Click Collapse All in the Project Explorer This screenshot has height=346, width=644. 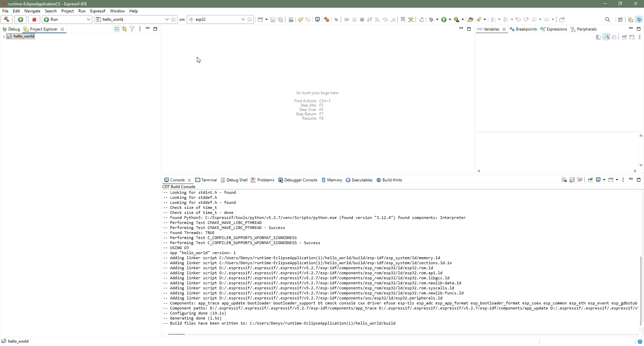(117, 29)
